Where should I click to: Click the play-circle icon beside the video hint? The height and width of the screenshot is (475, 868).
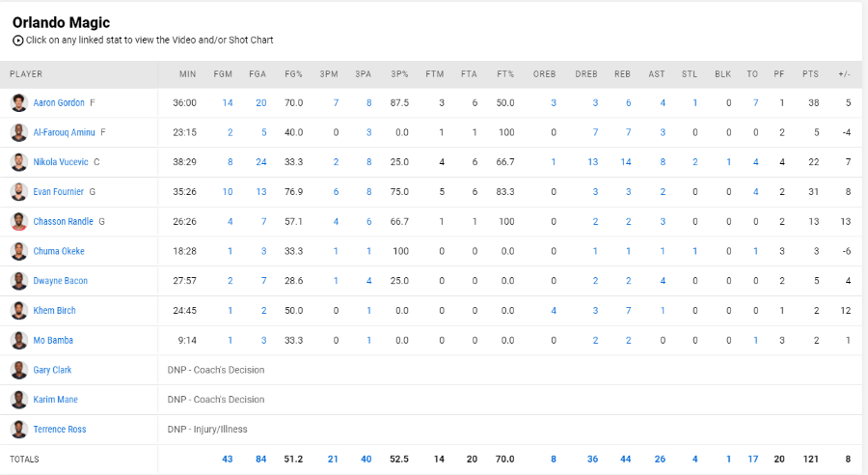pyautogui.click(x=17, y=41)
